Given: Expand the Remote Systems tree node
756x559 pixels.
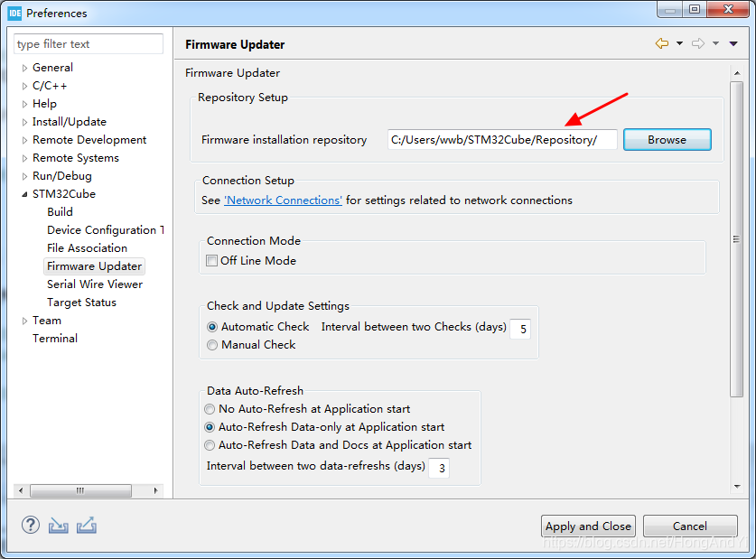Looking at the screenshot, I should (x=24, y=159).
